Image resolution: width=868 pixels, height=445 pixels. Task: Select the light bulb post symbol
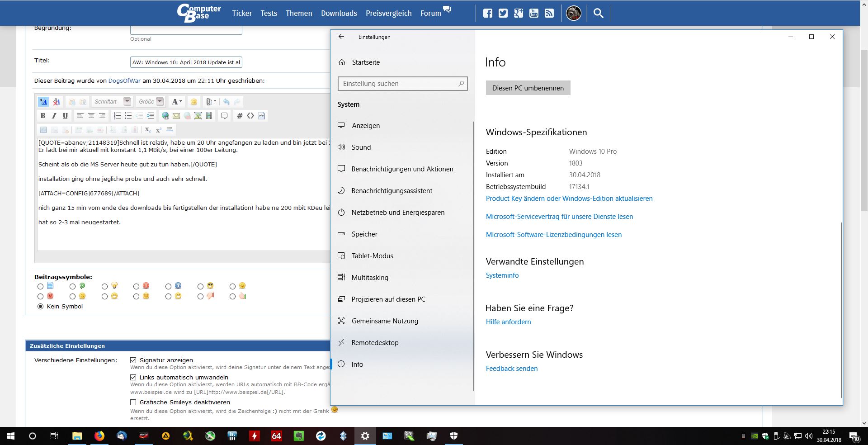tap(104, 286)
